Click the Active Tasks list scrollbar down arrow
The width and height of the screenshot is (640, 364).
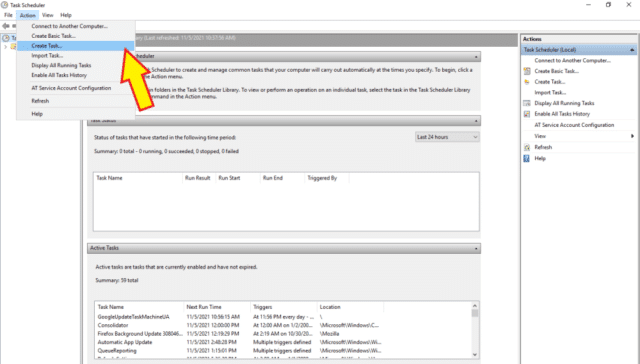tap(475, 354)
